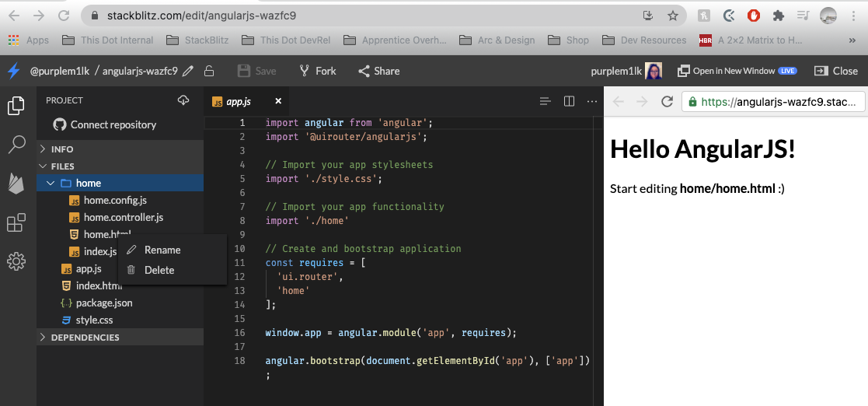This screenshot has height=406, width=868.
Task: Click Connect repository
Action: [105, 124]
